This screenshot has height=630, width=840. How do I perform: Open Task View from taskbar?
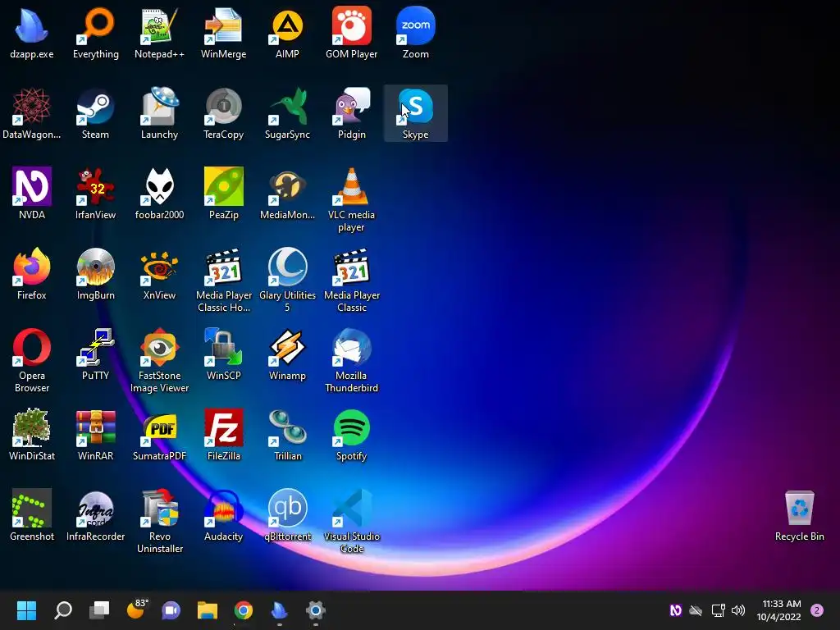coord(99,610)
